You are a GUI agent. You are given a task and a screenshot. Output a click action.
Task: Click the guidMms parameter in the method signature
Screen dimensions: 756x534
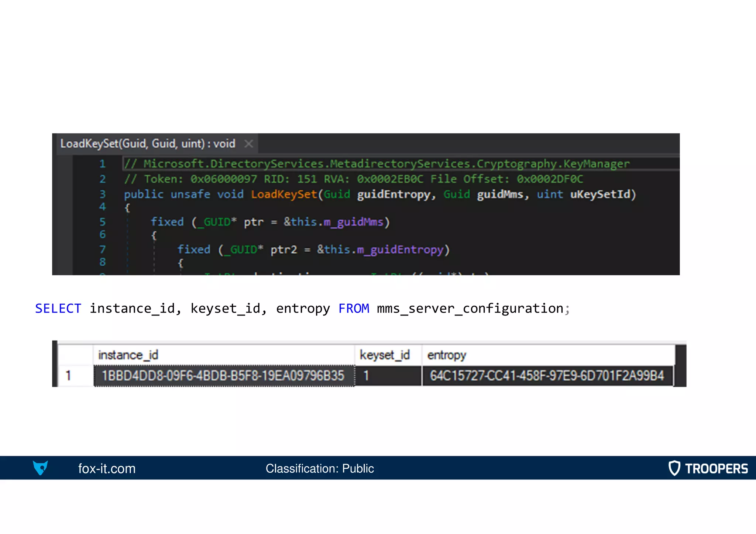[500, 194]
